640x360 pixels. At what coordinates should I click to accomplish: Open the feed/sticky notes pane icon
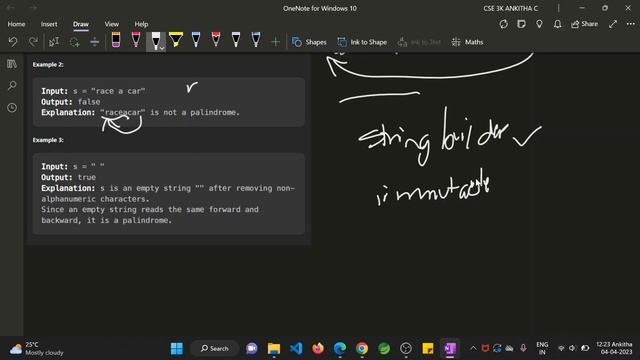[x=521, y=24]
